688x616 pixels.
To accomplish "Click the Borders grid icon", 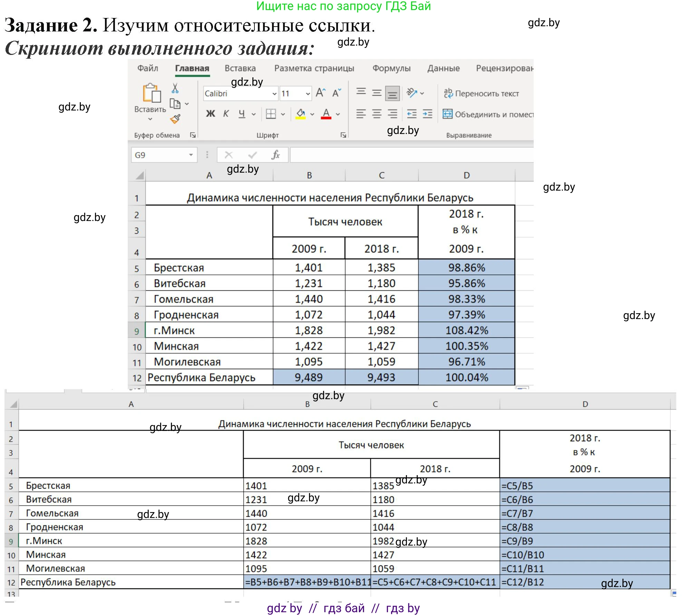I will [271, 114].
